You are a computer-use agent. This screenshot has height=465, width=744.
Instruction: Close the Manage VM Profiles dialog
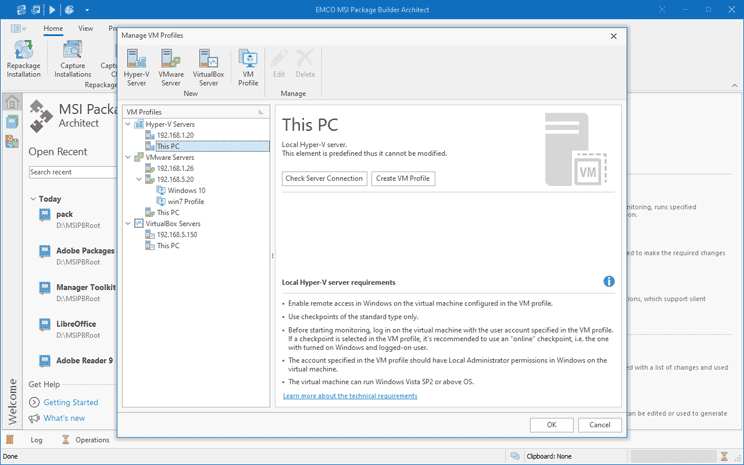(614, 36)
